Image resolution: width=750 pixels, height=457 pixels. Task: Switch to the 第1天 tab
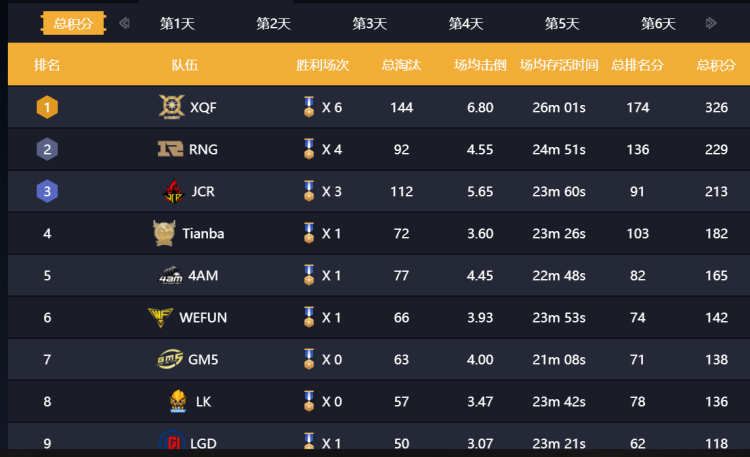177,23
